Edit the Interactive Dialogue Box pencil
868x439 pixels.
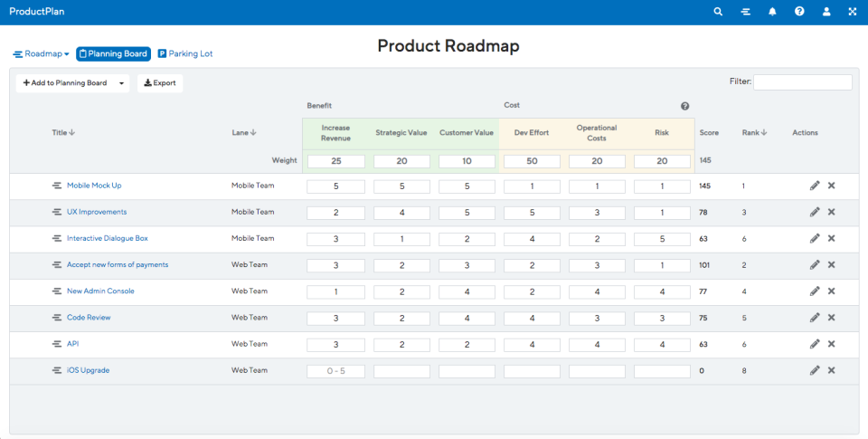click(x=815, y=238)
